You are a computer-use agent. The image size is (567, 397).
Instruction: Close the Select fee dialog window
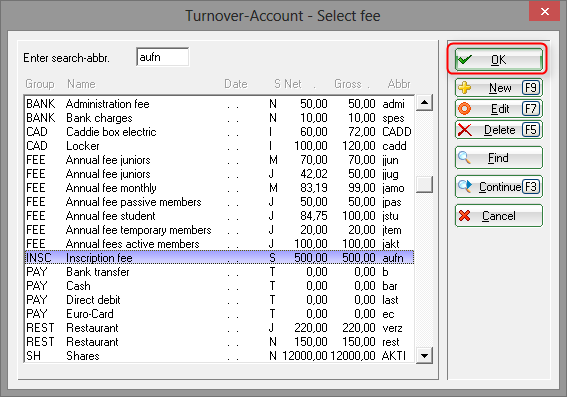pyautogui.click(x=544, y=12)
